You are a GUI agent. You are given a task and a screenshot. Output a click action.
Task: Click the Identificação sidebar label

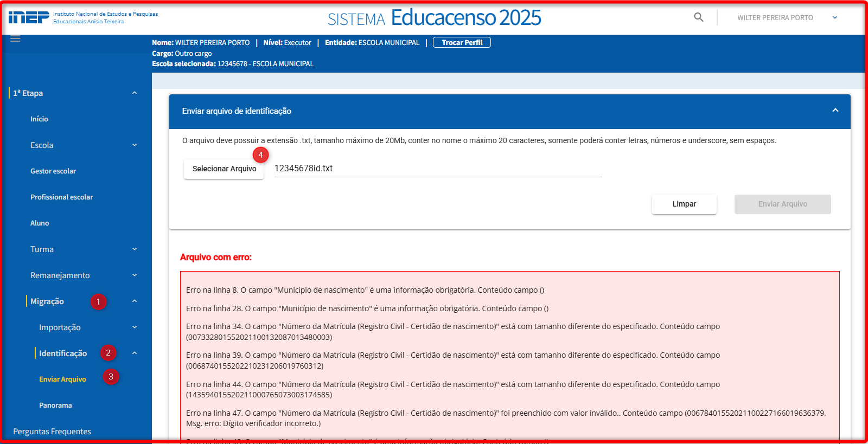point(63,353)
